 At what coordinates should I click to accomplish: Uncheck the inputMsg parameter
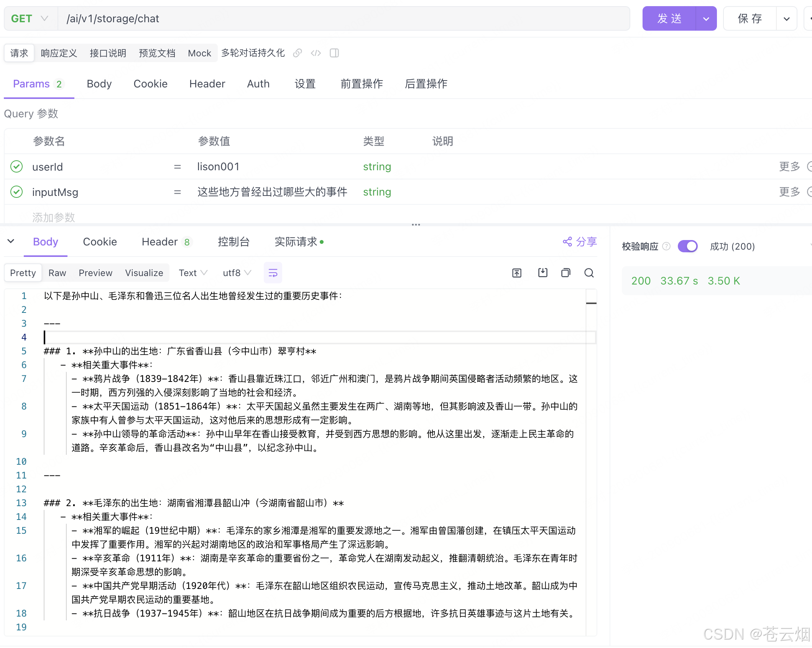click(16, 192)
